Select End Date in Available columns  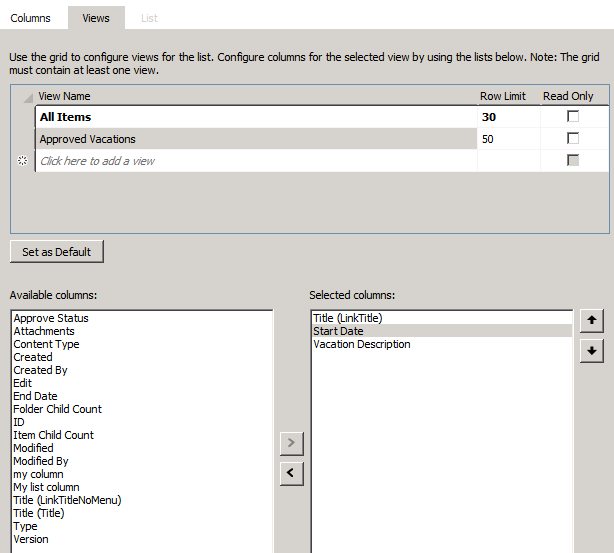(35, 396)
